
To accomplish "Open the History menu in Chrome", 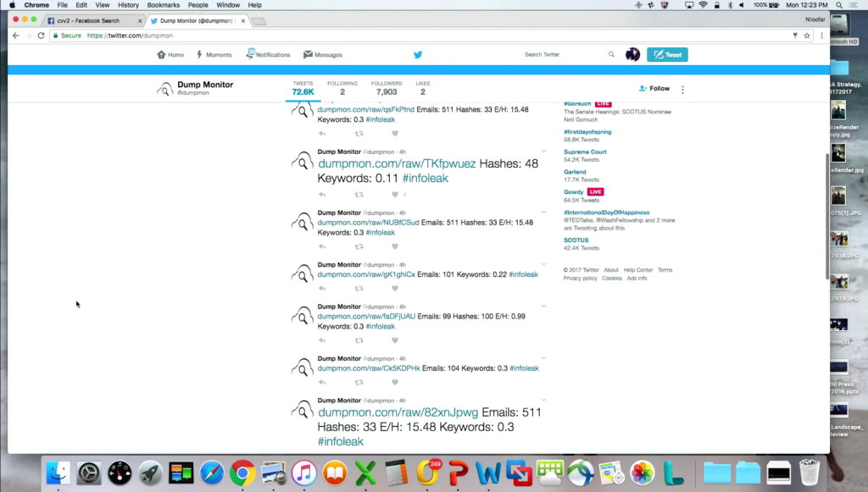I will (129, 5).
